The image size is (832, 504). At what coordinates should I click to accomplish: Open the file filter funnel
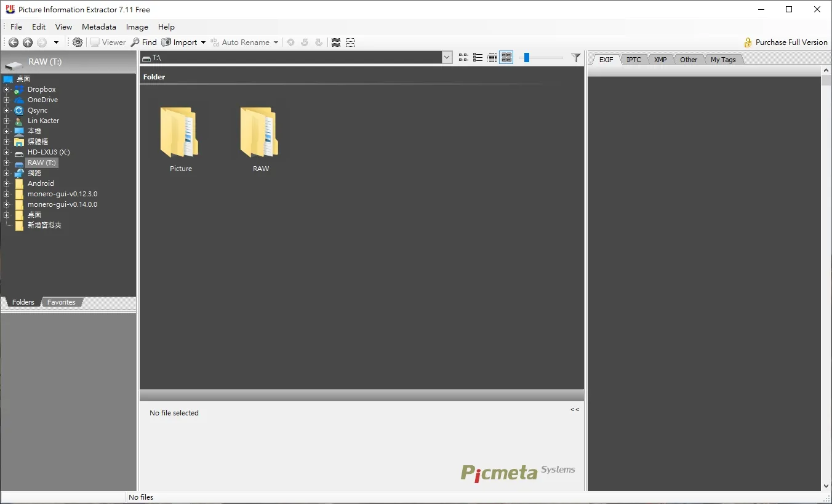pos(576,57)
